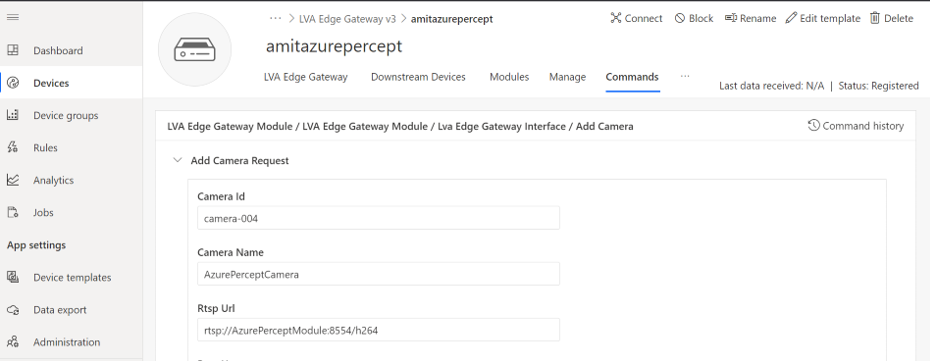Click the Device groups chart icon
The height and width of the screenshot is (361, 930).
click(x=13, y=115)
